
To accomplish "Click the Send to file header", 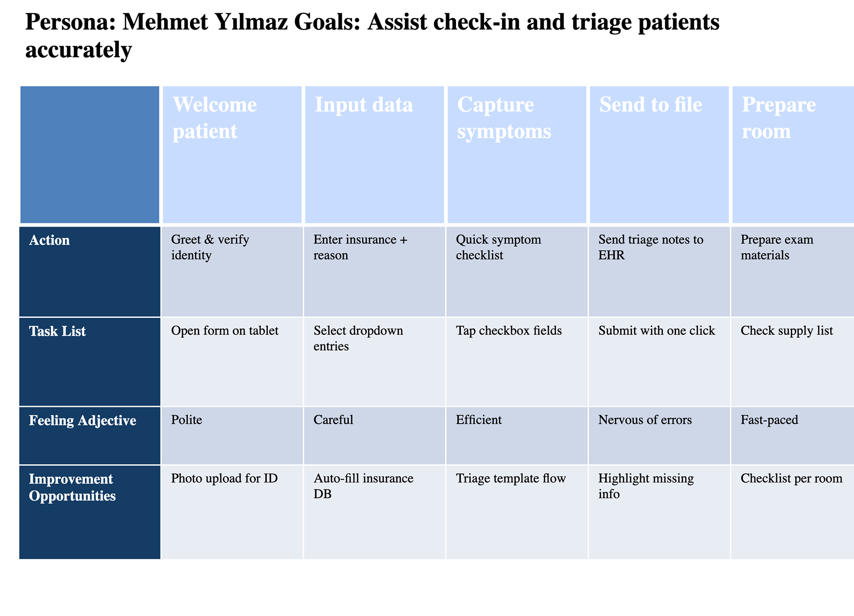I will [x=659, y=155].
